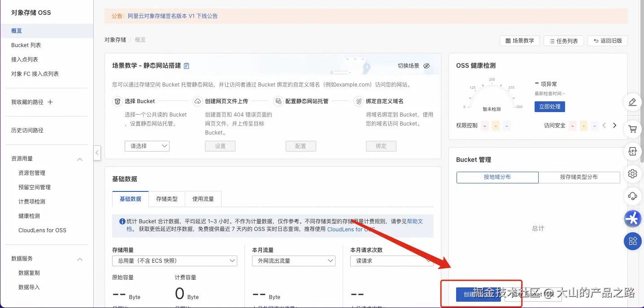The height and width of the screenshot is (308, 644).
Task: Click the 创建 Bucket blue button
Action: click(479, 295)
